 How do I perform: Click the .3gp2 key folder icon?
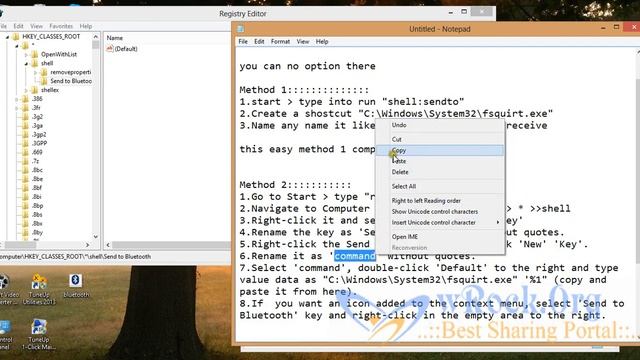(25, 135)
